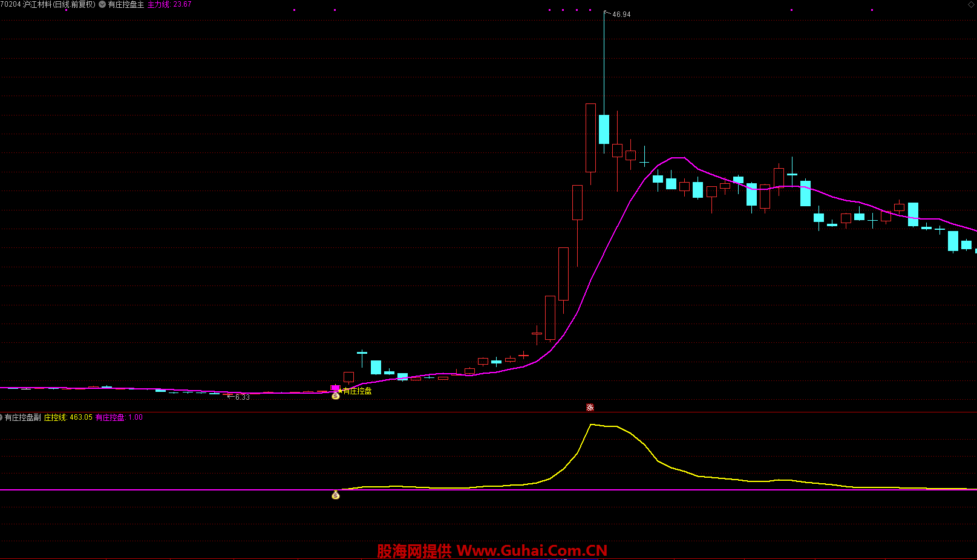
Task: Click the red 涨 marker icon
Action: click(x=590, y=408)
